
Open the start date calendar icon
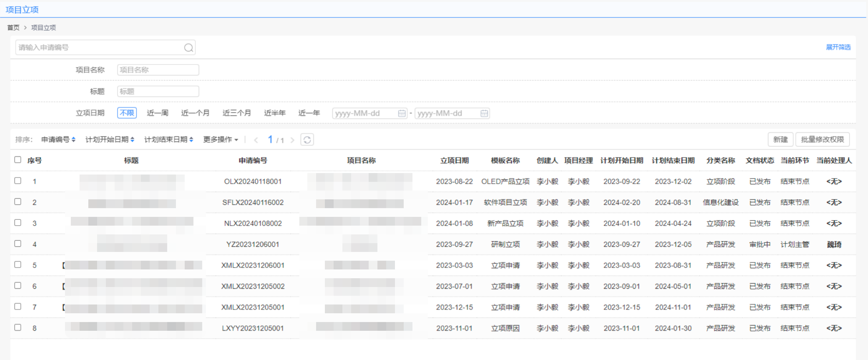pyautogui.click(x=402, y=114)
